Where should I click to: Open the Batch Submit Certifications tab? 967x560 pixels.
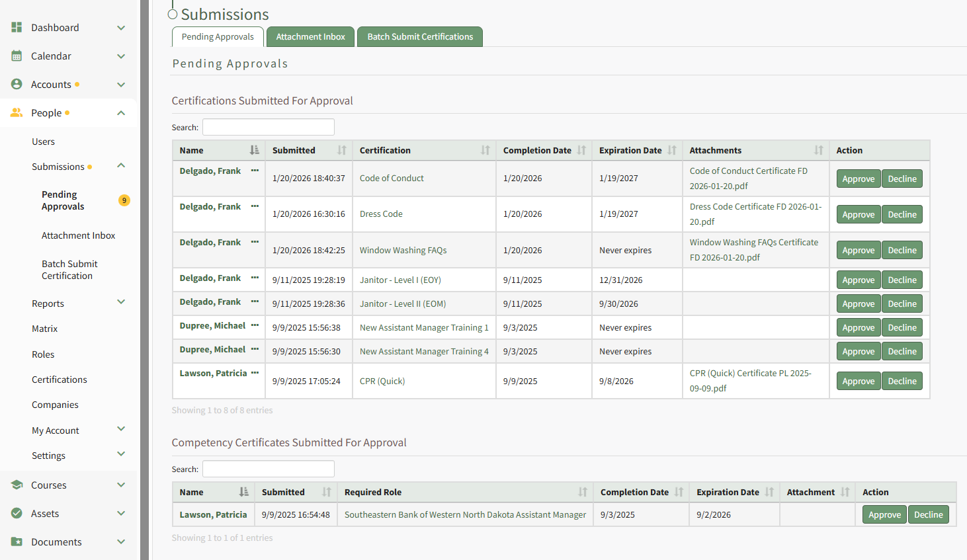coord(420,37)
